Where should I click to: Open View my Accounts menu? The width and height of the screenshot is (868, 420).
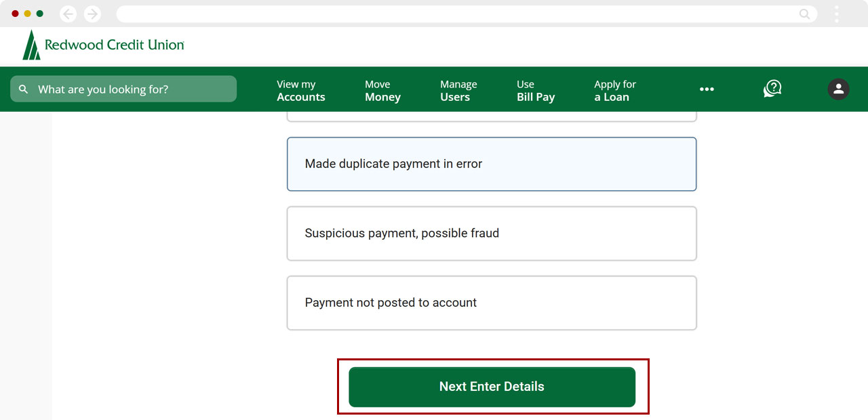pyautogui.click(x=300, y=91)
